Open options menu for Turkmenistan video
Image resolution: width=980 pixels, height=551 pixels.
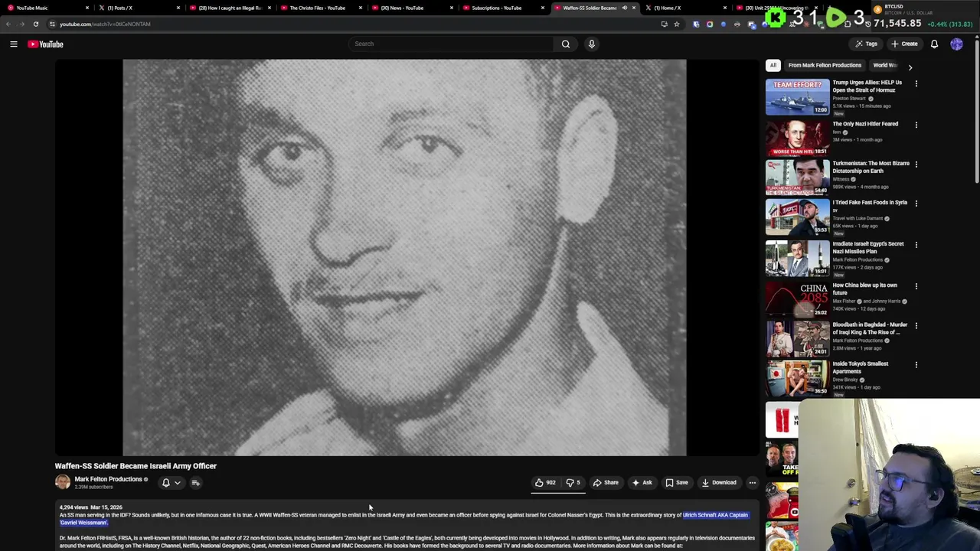coord(916,165)
